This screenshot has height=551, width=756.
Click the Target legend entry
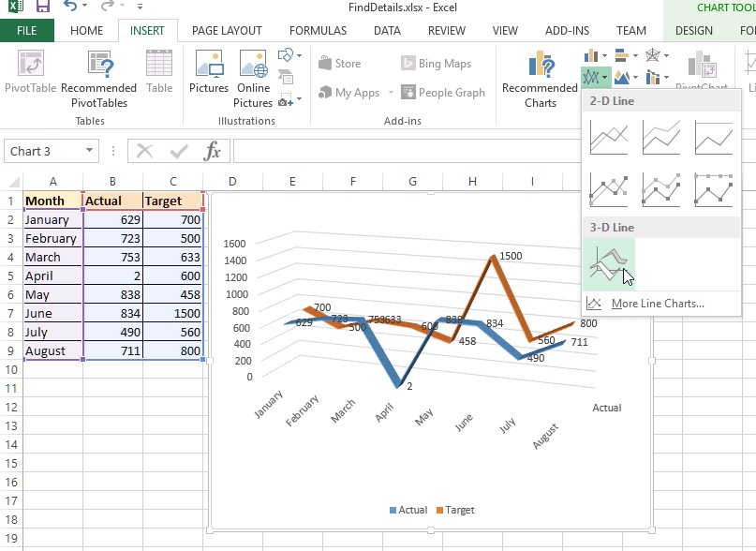click(x=455, y=510)
